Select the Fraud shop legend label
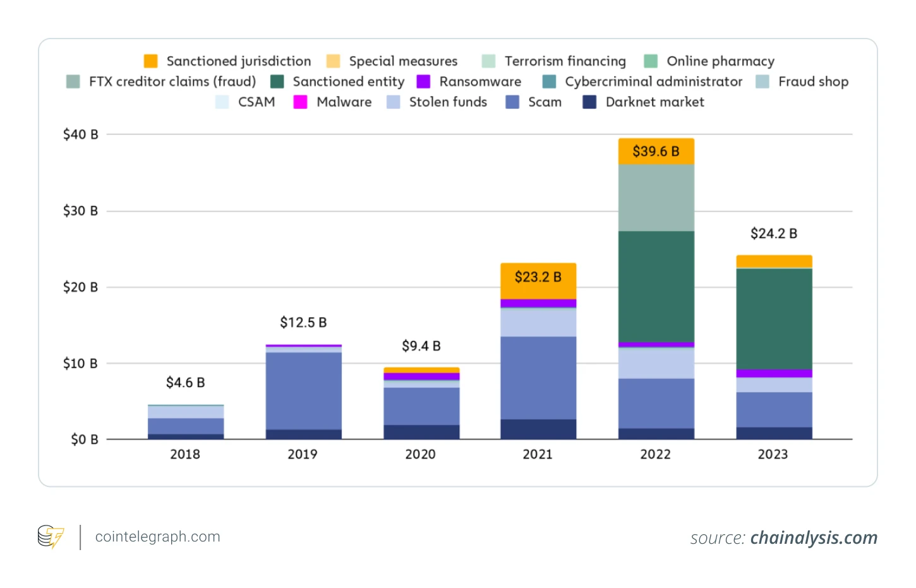Image resolution: width=916 pixels, height=588 pixels. [813, 81]
